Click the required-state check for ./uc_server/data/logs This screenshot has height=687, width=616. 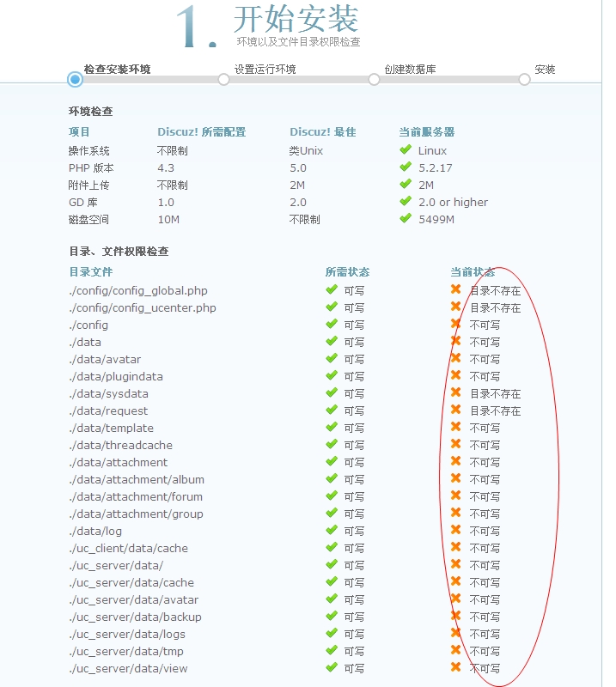(x=332, y=633)
